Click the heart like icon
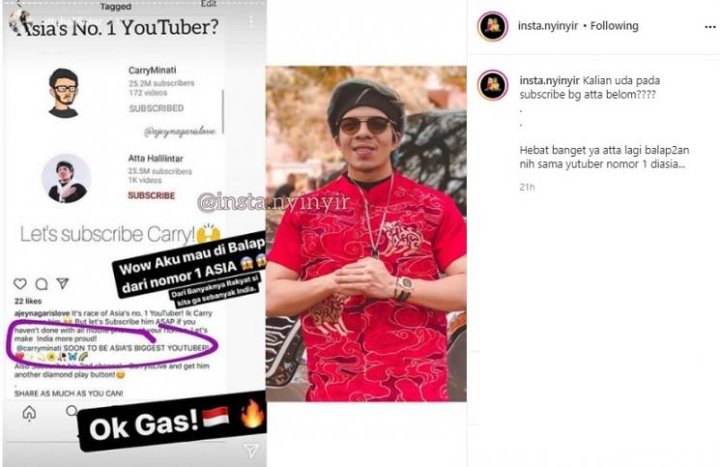Image resolution: width=720 pixels, height=467 pixels. [x=20, y=284]
